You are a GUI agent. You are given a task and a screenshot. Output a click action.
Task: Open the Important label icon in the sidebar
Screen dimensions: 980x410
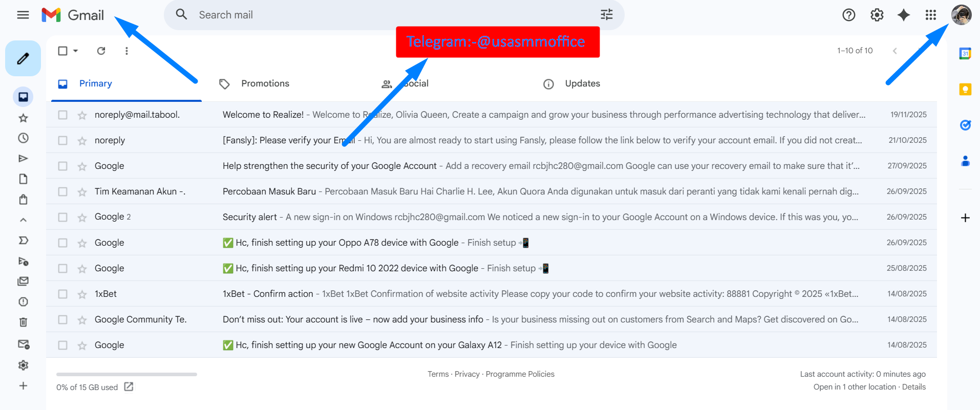point(23,241)
